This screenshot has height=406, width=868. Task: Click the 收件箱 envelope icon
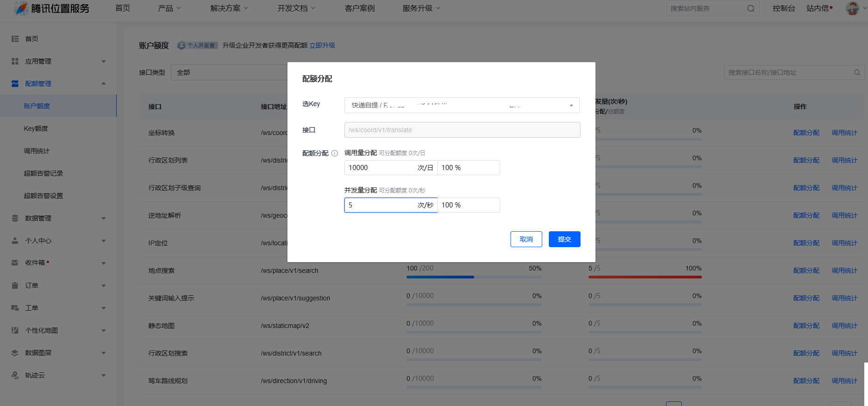pyautogui.click(x=15, y=263)
